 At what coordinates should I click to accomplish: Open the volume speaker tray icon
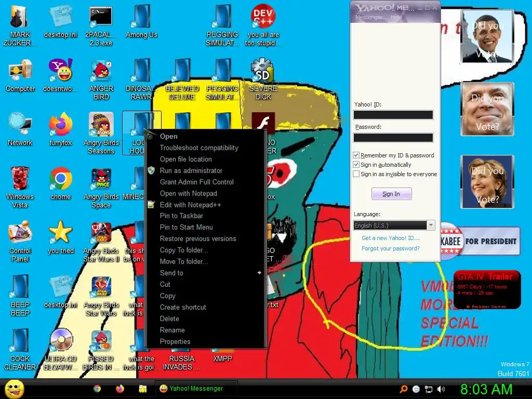(x=441, y=389)
